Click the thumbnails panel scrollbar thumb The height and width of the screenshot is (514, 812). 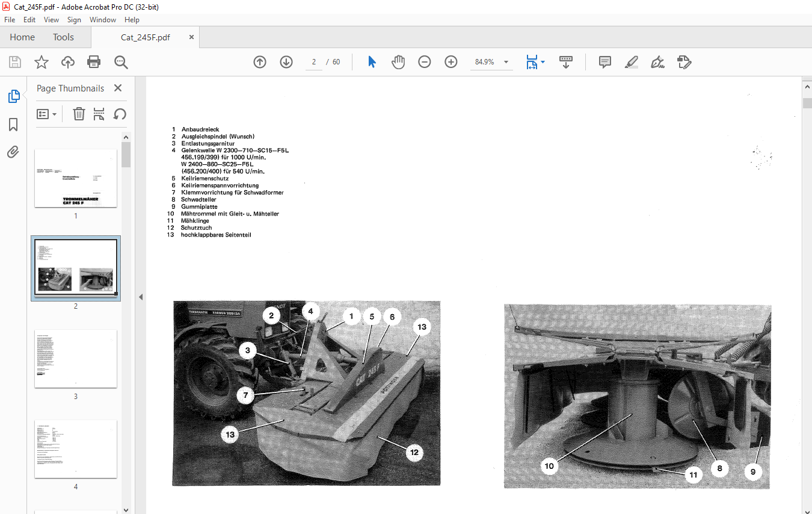pyautogui.click(x=126, y=154)
